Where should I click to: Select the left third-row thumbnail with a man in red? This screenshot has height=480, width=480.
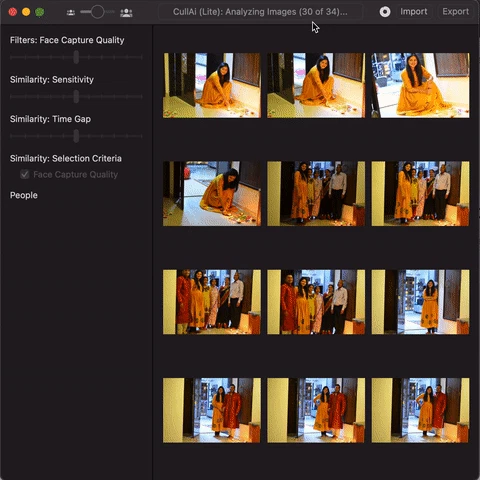tap(212, 302)
